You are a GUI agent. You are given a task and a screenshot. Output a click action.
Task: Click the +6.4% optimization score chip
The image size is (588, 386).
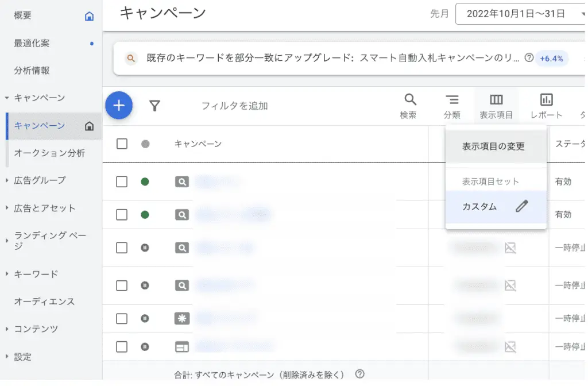(x=552, y=59)
